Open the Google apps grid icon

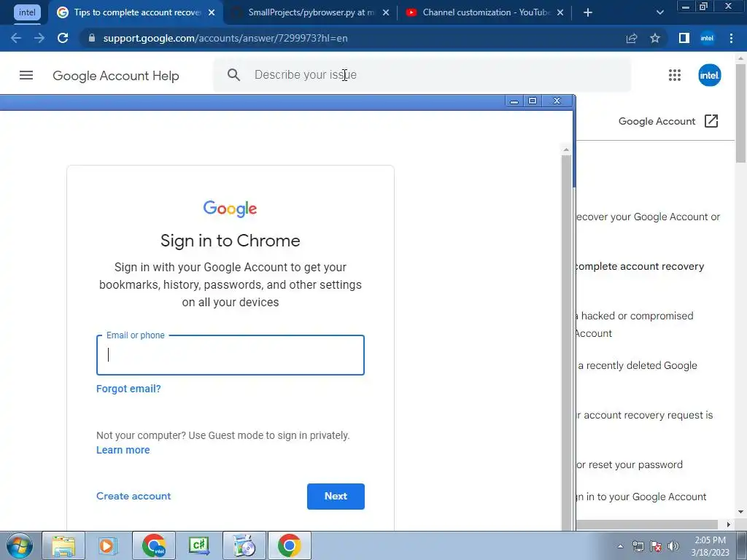pyautogui.click(x=675, y=75)
